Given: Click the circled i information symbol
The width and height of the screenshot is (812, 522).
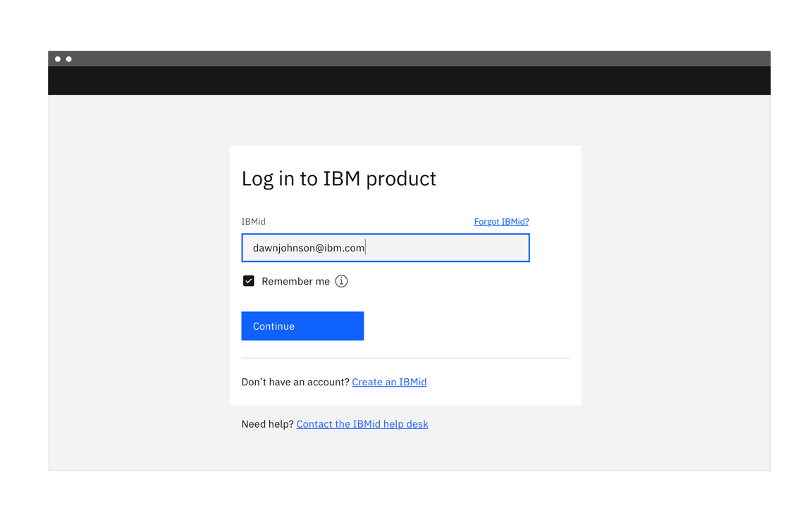Looking at the screenshot, I should [341, 280].
